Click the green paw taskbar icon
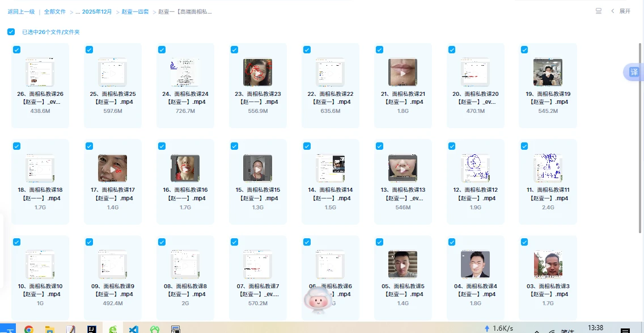The height and width of the screenshot is (333, 644). tap(154, 329)
